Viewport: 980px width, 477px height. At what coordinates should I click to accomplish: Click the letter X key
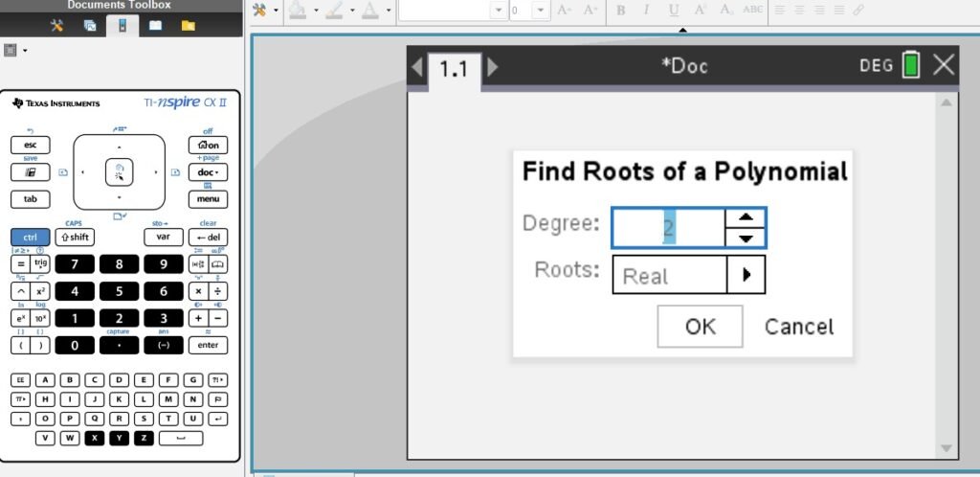pyautogui.click(x=95, y=439)
